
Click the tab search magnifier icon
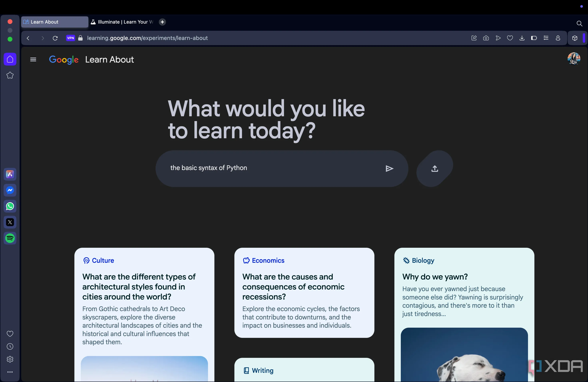click(579, 23)
